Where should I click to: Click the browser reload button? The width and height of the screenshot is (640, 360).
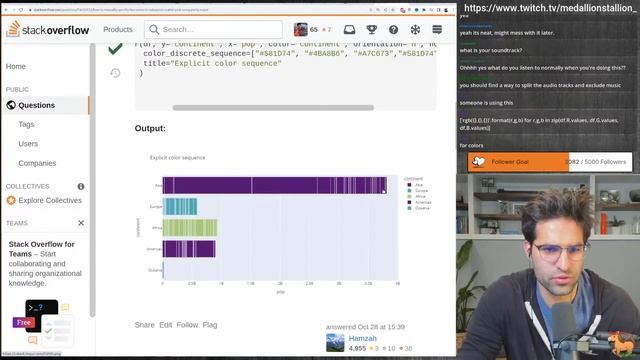tap(21, 10)
